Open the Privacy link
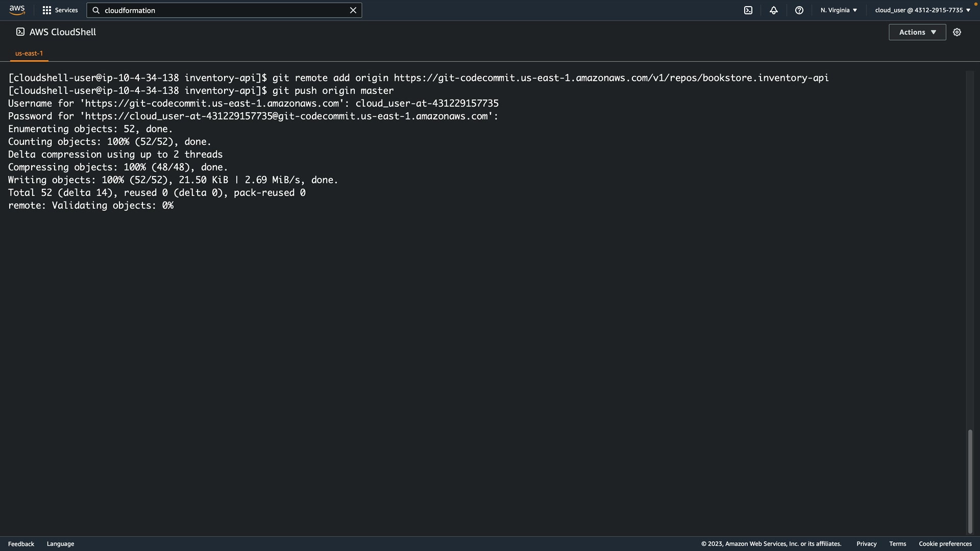Image resolution: width=980 pixels, height=551 pixels. tap(866, 544)
